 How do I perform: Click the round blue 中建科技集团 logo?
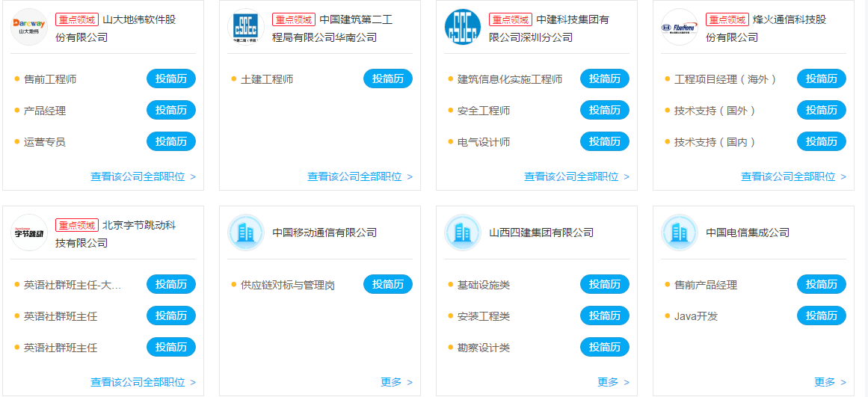pos(463,27)
